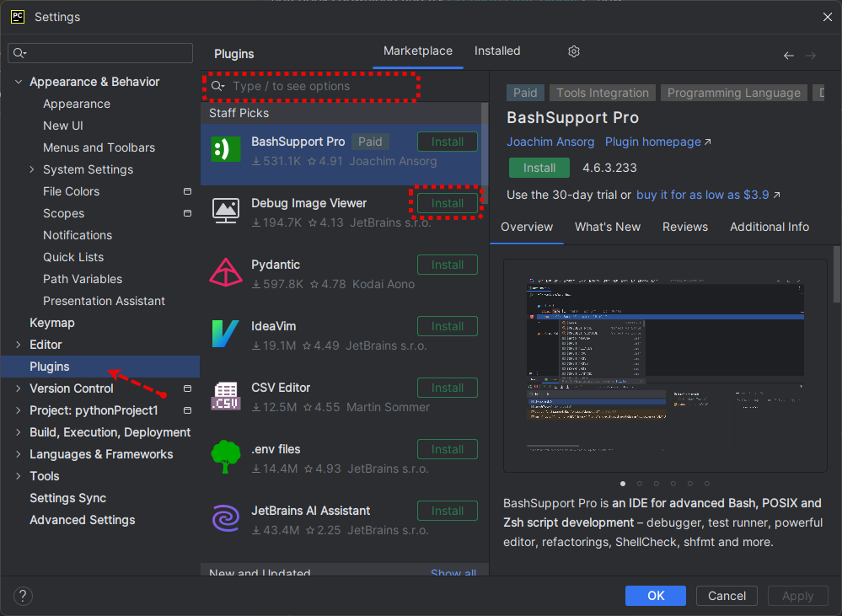Click the PyCharm logo in title bar
This screenshot has height=616, width=842.
point(18,17)
